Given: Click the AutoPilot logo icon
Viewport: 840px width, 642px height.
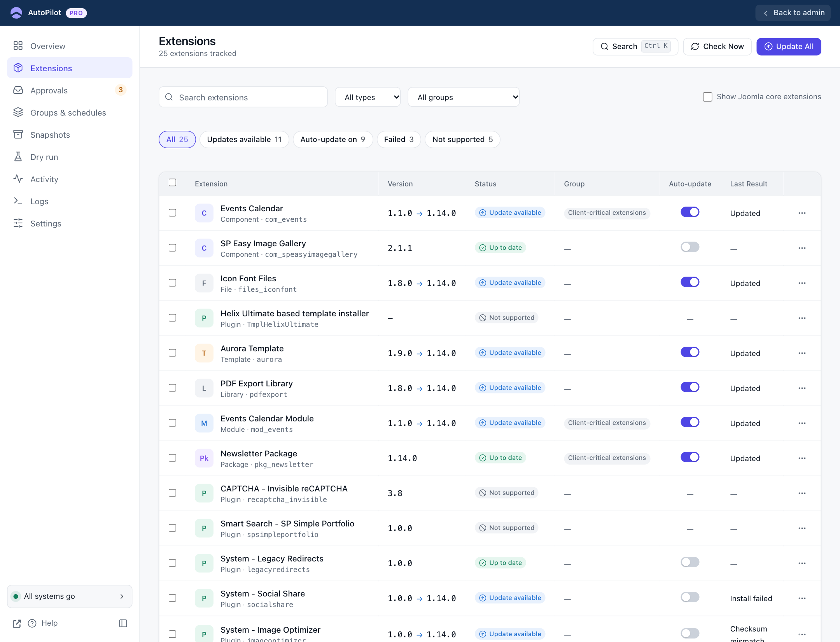Looking at the screenshot, I should [16, 13].
